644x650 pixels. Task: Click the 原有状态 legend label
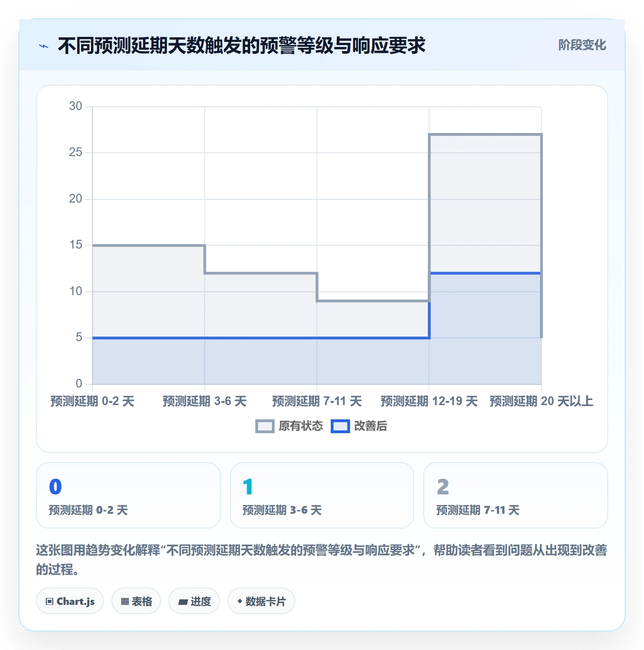click(301, 426)
